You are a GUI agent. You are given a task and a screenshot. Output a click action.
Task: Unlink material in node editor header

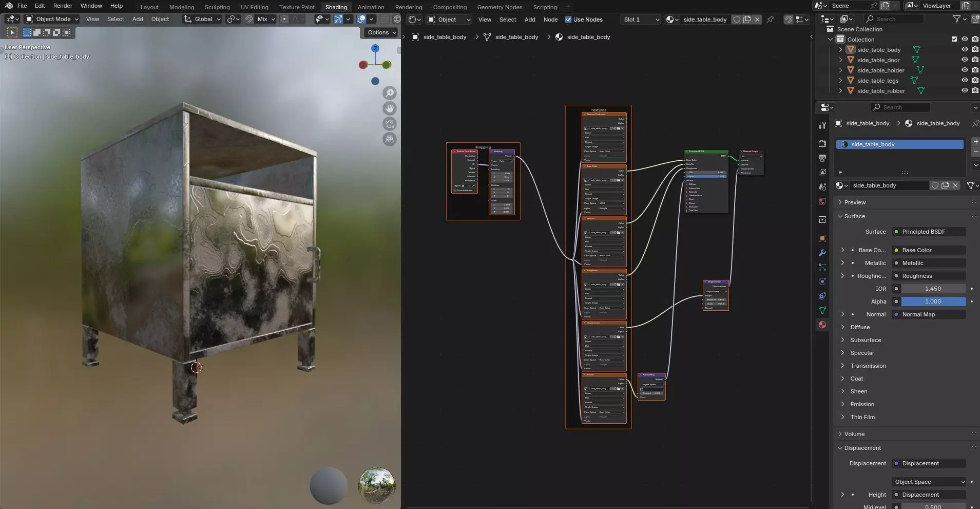tap(757, 20)
